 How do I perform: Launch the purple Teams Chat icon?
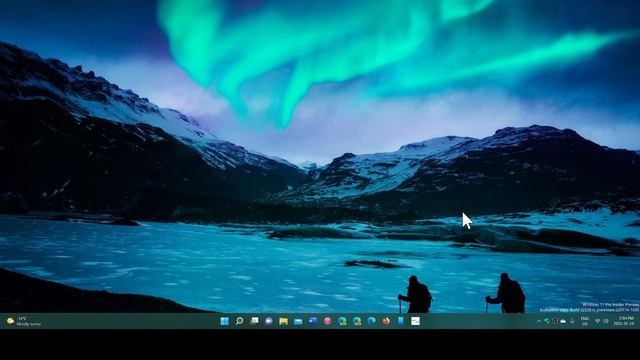[x=269, y=321]
